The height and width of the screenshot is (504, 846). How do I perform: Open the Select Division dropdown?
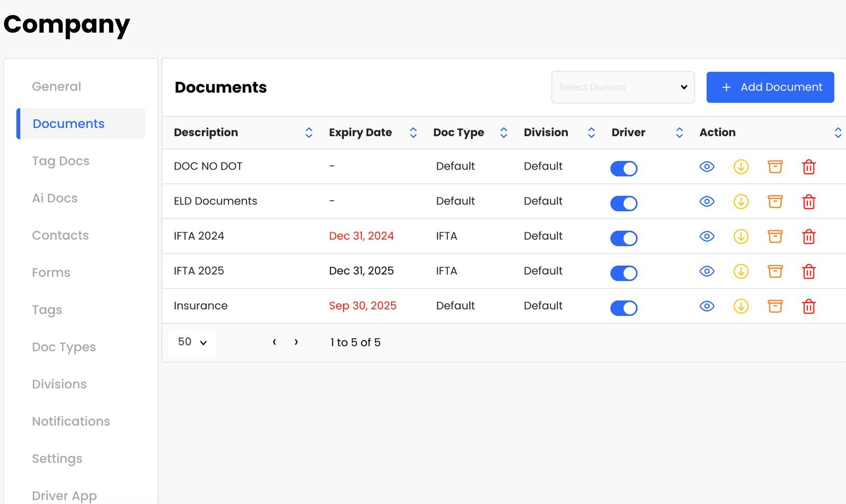point(623,87)
